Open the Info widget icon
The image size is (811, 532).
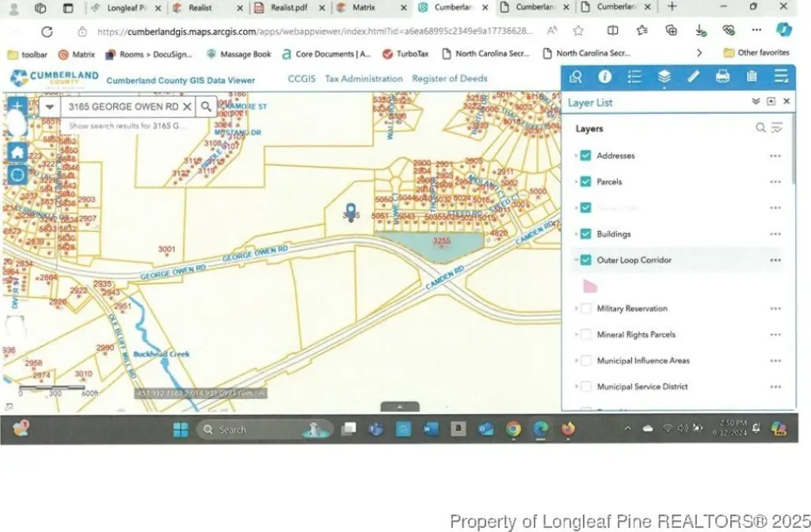pos(605,77)
